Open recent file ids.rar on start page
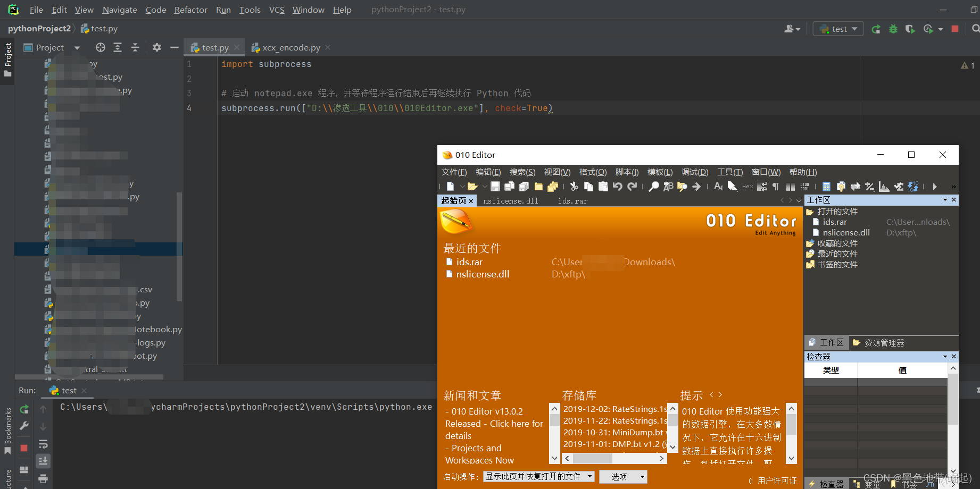Viewport: 980px width, 489px height. coord(469,262)
